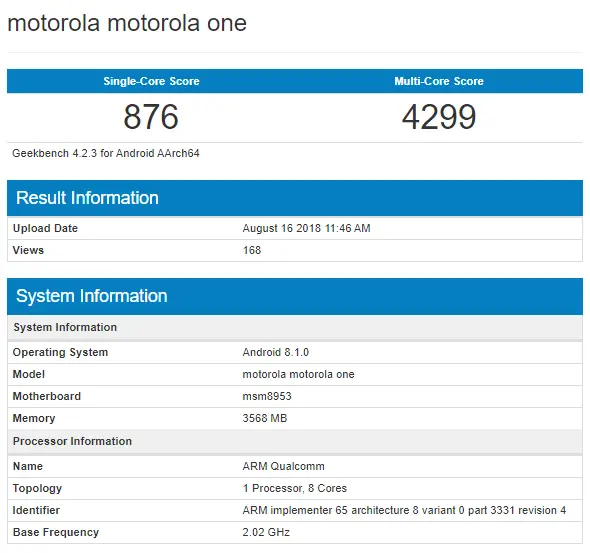Click the Identifier label
The image size is (590, 553).
[x=36, y=510]
